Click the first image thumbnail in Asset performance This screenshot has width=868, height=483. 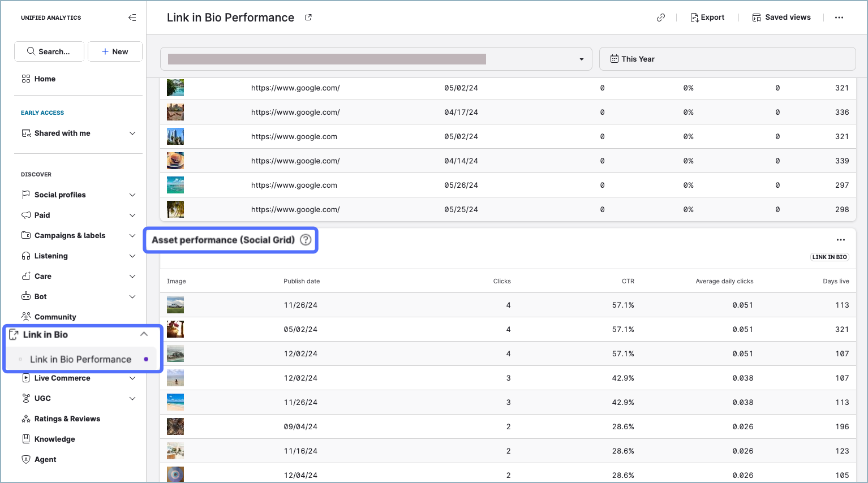[175, 305]
